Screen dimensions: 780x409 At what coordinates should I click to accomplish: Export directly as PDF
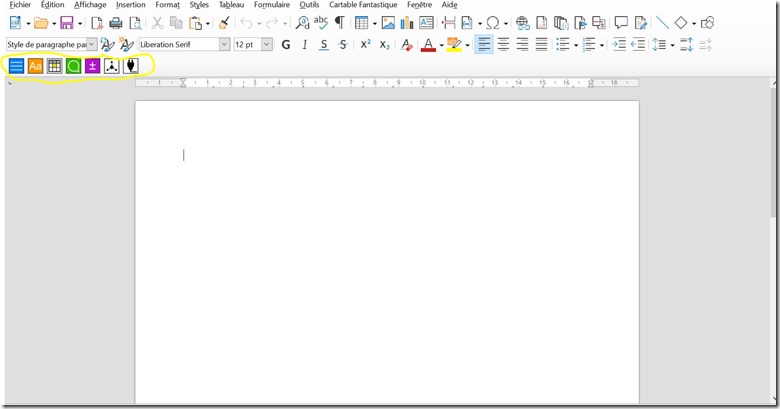97,23
